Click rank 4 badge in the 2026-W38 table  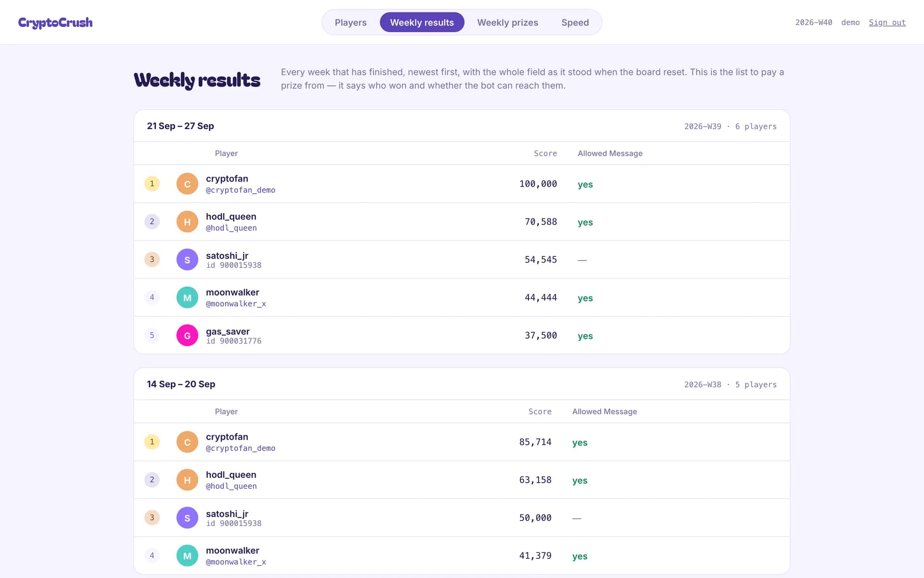[152, 555]
